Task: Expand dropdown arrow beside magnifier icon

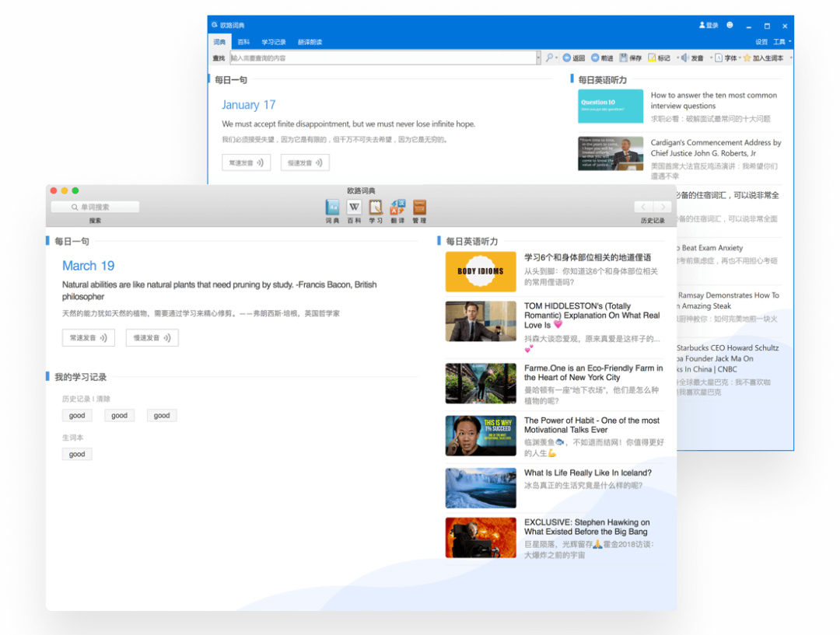Action: click(557, 58)
